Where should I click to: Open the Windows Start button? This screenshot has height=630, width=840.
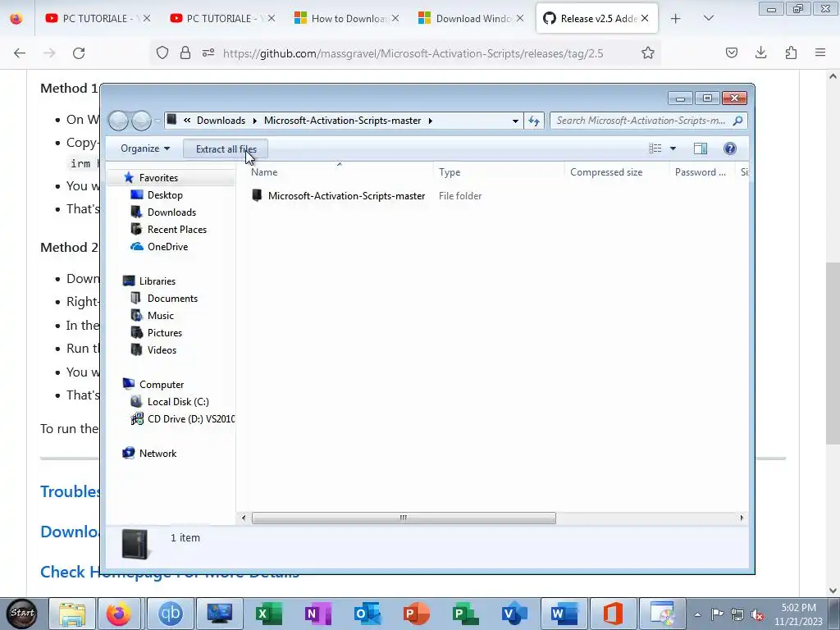(x=22, y=614)
